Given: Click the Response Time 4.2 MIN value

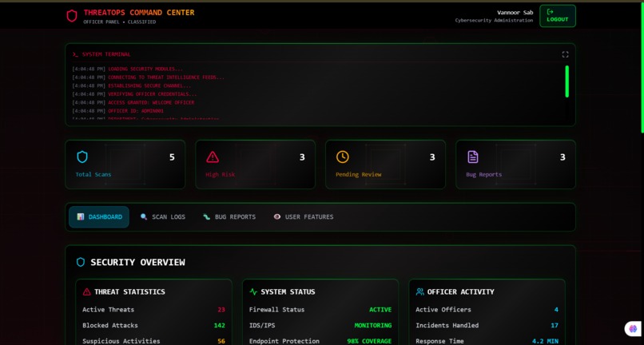Looking at the screenshot, I should coord(546,341).
